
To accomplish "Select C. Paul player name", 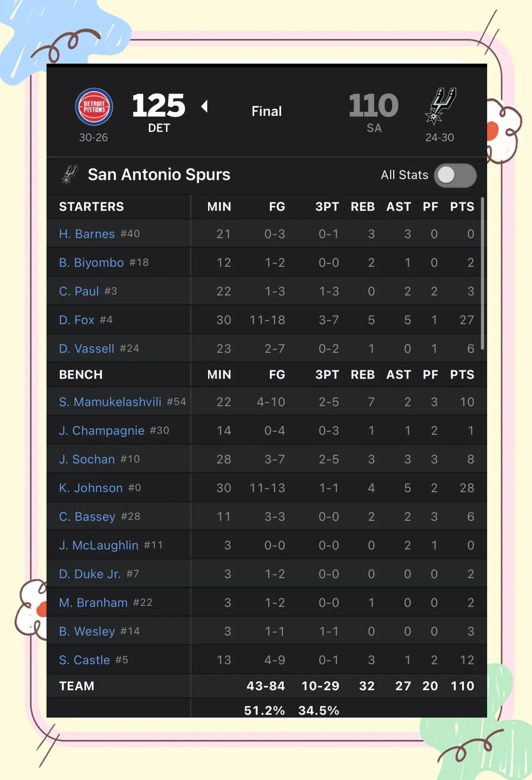I will [x=79, y=291].
